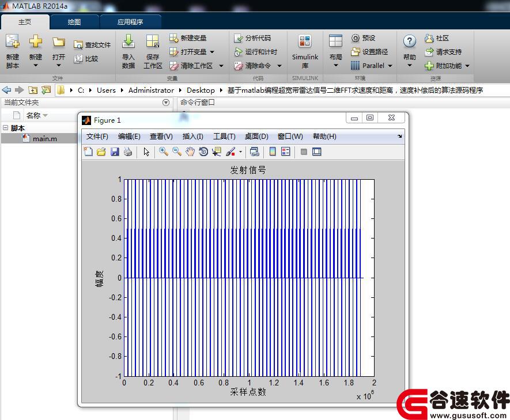
Task: Expand the New (新建) dropdown arrow
Action: click(x=36, y=65)
